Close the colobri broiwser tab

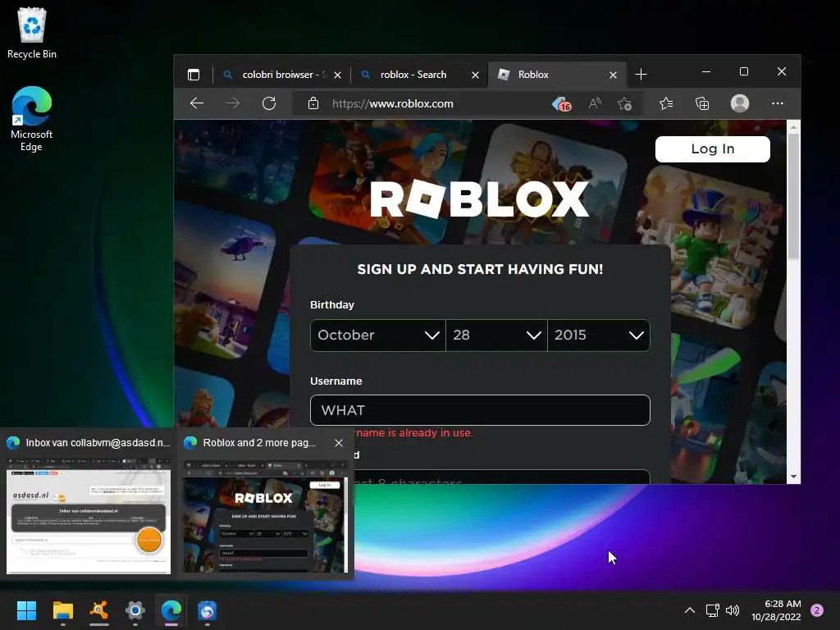click(337, 75)
